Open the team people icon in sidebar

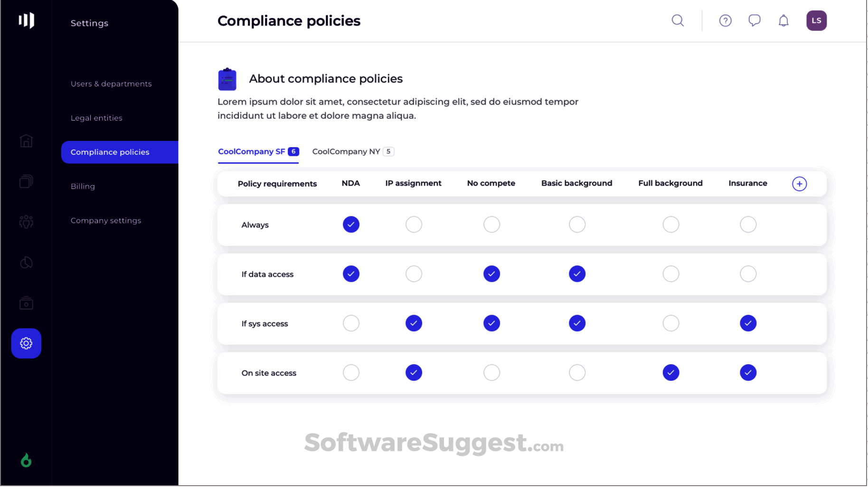point(26,222)
